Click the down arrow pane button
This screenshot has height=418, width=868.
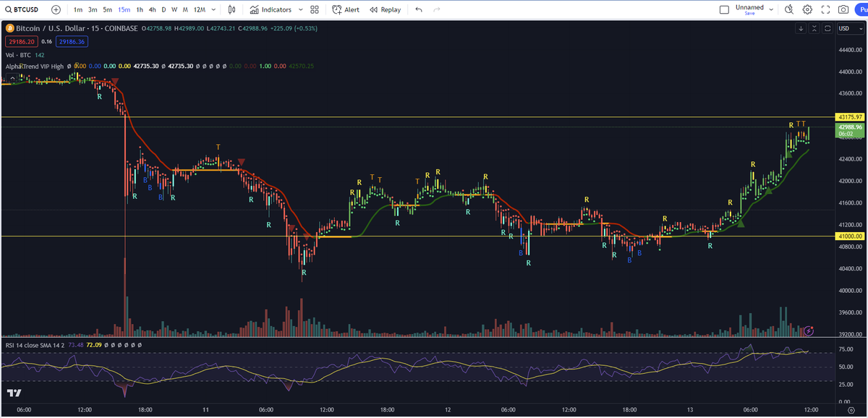pos(801,28)
